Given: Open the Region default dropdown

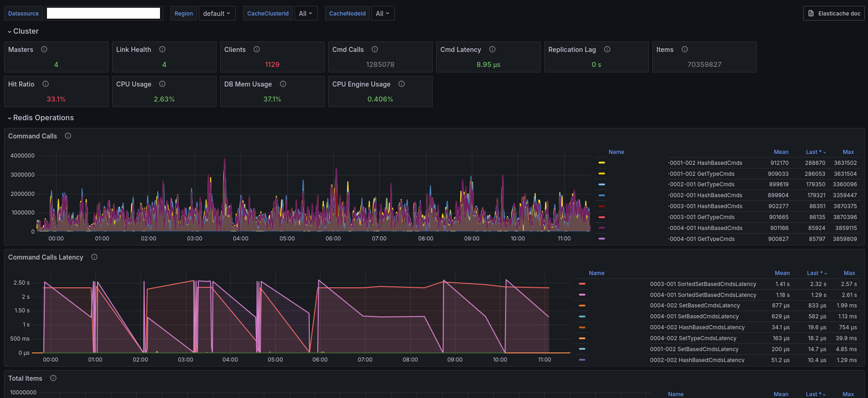Looking at the screenshot, I should coord(217,14).
